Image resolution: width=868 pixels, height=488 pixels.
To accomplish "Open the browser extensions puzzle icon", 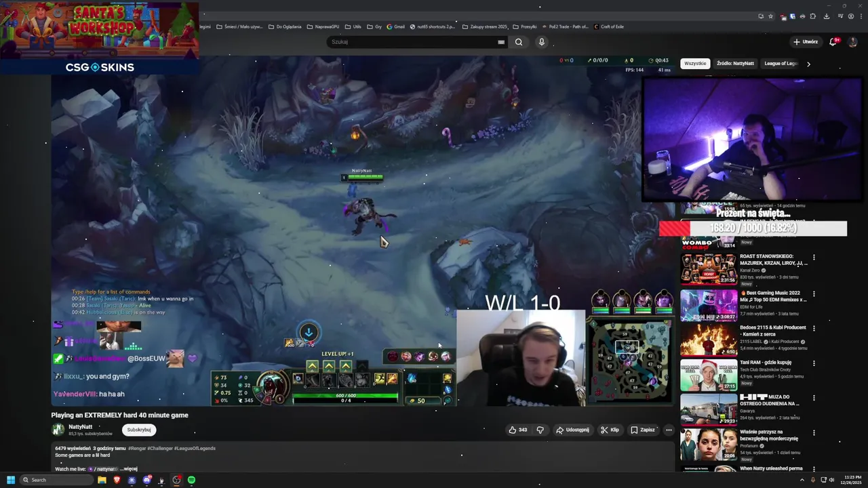I will pos(813,16).
